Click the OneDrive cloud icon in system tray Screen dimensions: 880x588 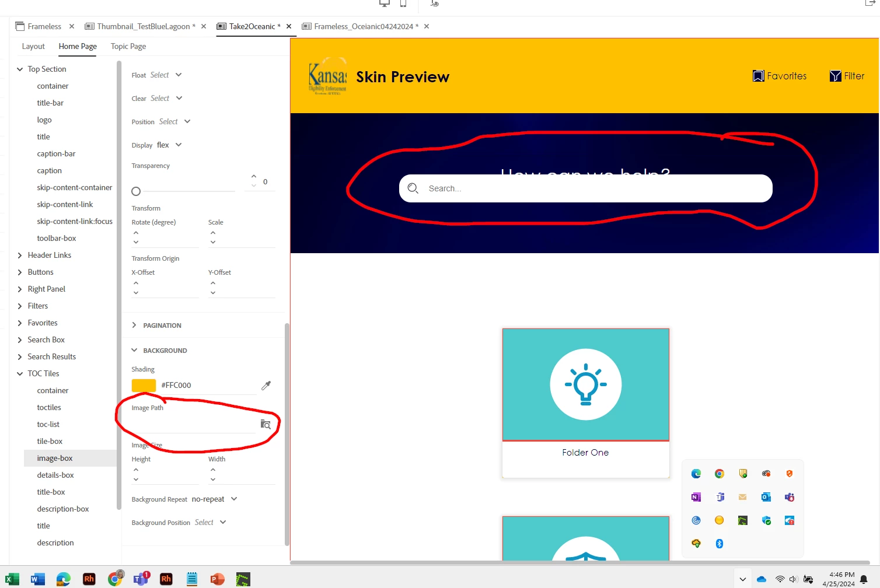(x=762, y=579)
